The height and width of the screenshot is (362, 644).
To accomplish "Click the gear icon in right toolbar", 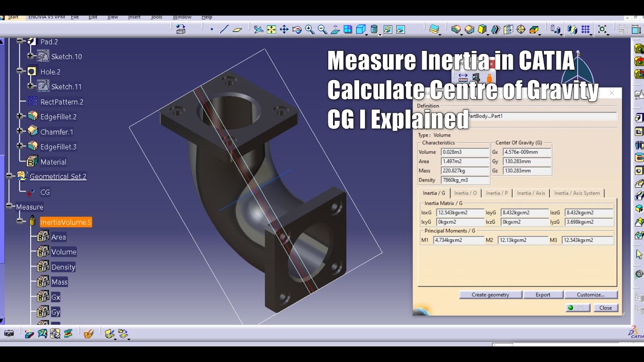I will pyautogui.click(x=639, y=274).
